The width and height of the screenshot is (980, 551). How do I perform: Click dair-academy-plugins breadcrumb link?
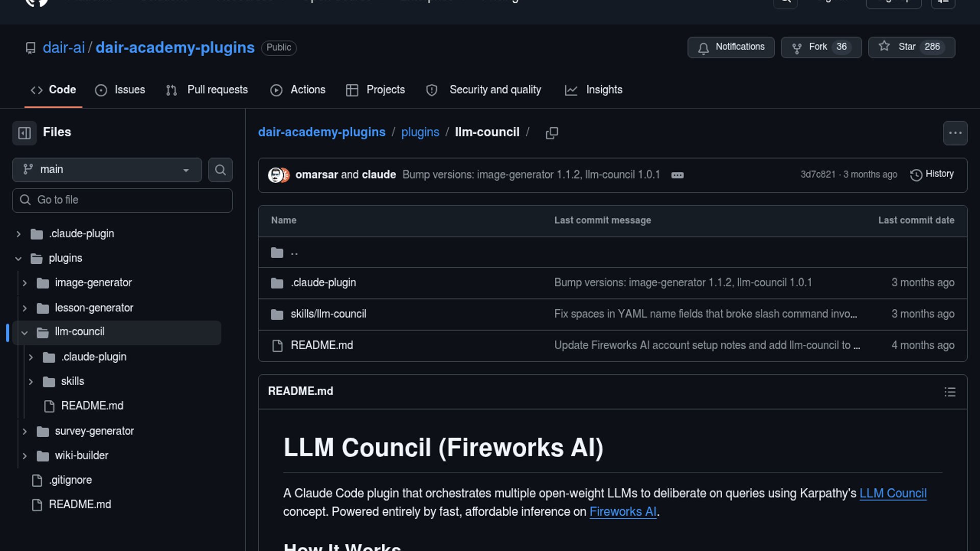[x=322, y=132]
